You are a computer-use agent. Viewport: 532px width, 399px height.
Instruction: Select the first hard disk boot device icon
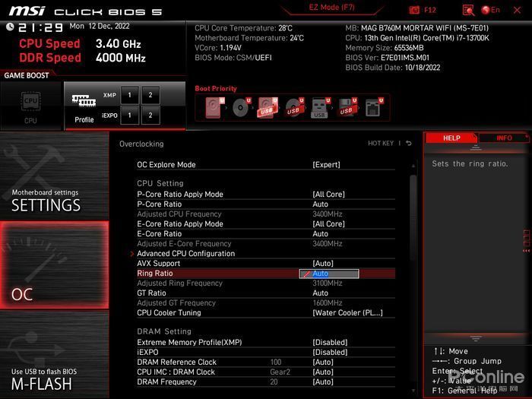click(214, 108)
